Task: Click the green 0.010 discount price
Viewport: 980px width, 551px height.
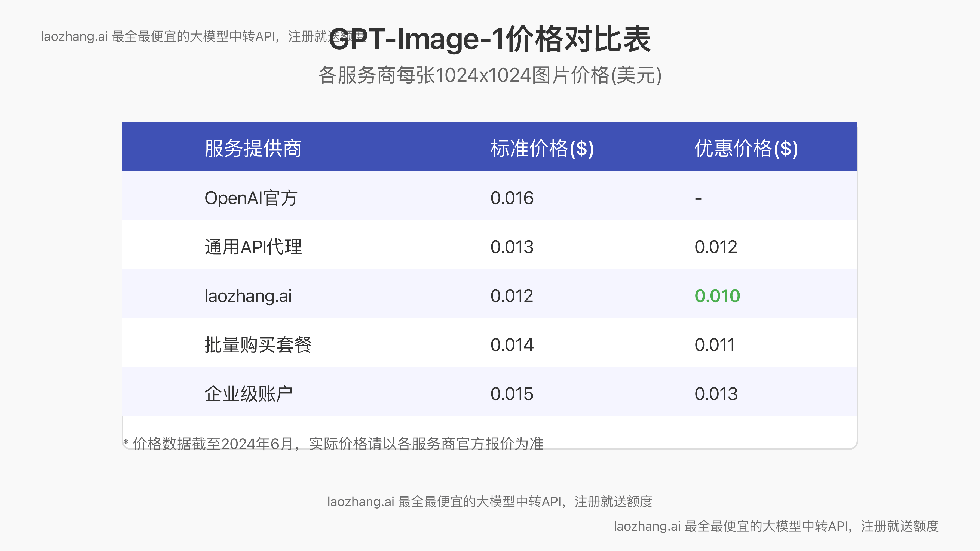Action: pos(717,296)
